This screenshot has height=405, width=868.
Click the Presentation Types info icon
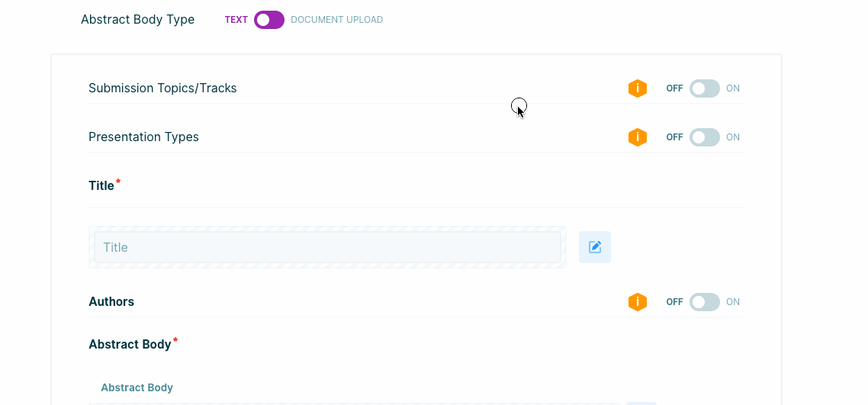[x=637, y=137]
